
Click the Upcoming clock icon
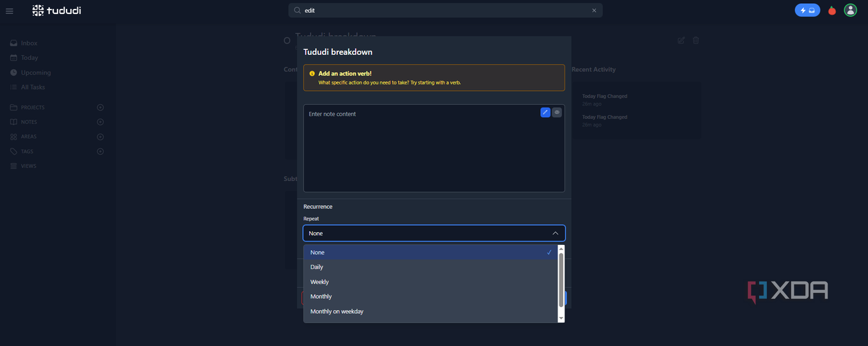(x=13, y=72)
